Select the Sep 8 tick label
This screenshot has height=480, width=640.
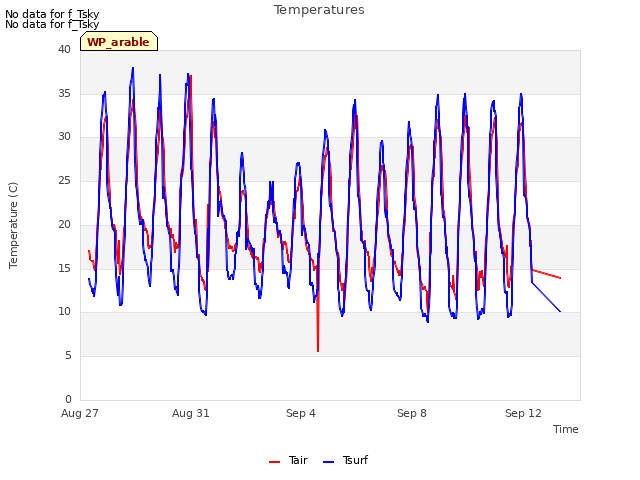[412, 413]
